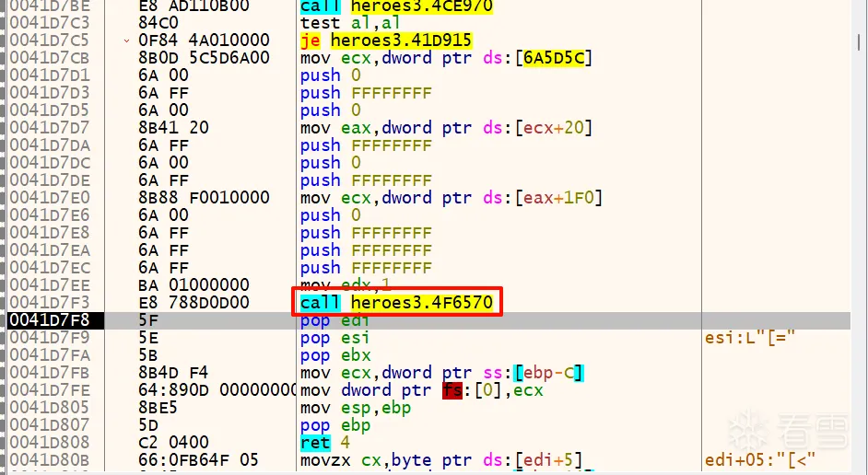The width and height of the screenshot is (868, 475).
Task: Click the mov ecx,dword ptr ss:[ebp-C] line
Action: click(443, 373)
